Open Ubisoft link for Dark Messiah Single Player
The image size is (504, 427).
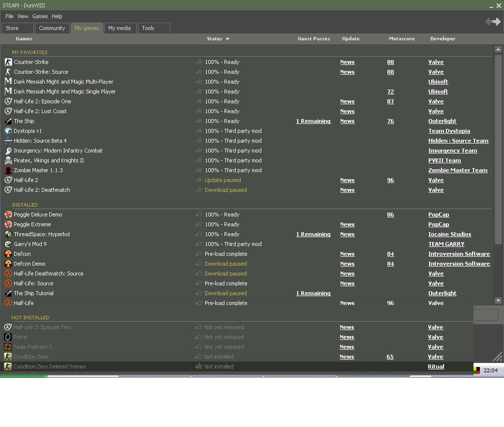[x=438, y=91]
